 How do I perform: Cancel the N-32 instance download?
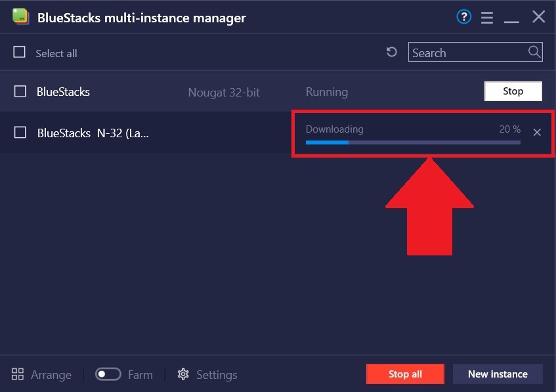pos(537,133)
